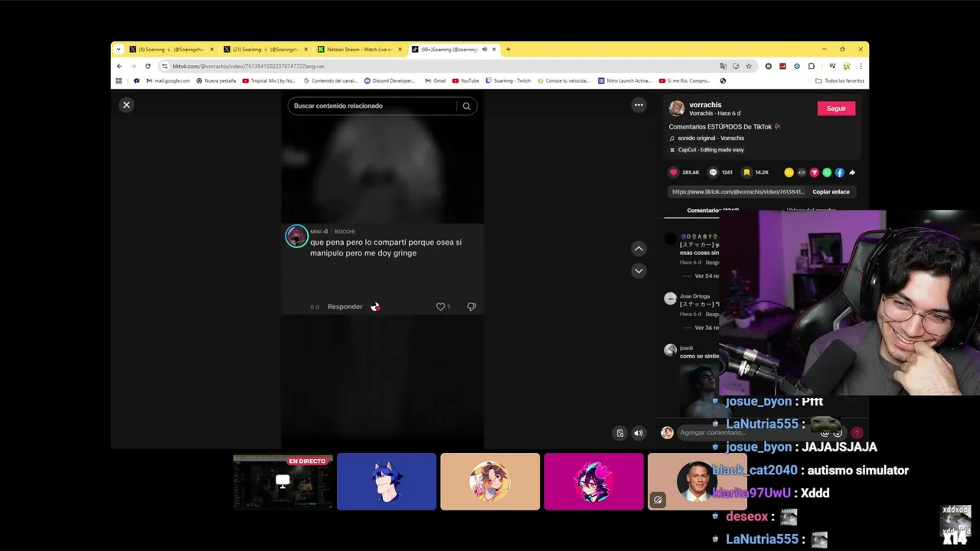Open the Discord Developer bookmark
The height and width of the screenshot is (551, 980).
coord(390,80)
